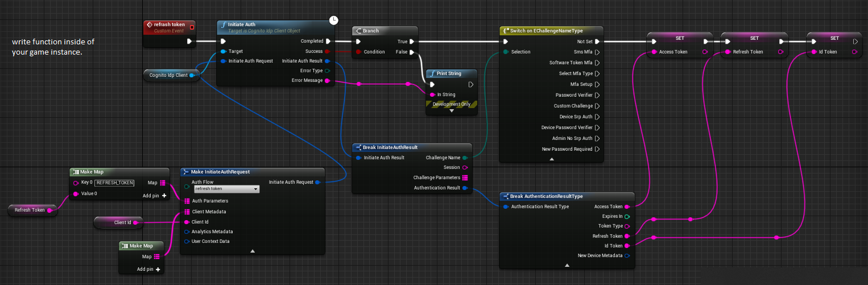
Task: Open the Auth Flow refresh token dropdown
Action: 226,189
